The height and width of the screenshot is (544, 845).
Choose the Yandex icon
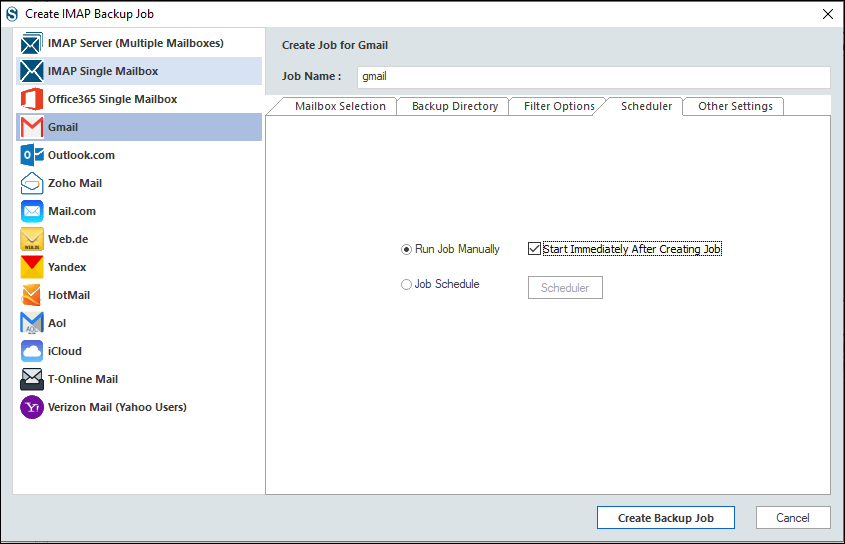(x=32, y=267)
